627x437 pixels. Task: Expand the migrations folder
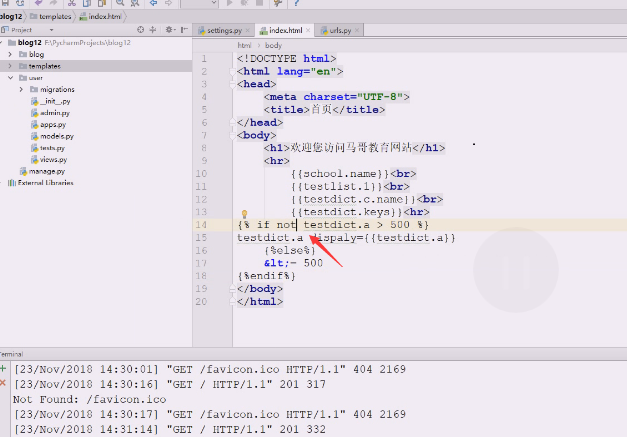(21, 90)
